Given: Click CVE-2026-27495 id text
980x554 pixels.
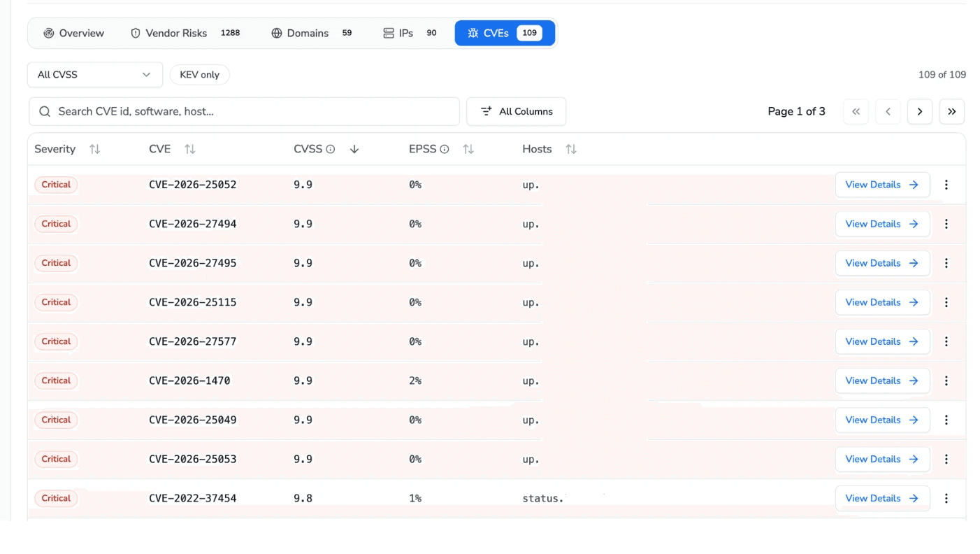Looking at the screenshot, I should [x=193, y=263].
